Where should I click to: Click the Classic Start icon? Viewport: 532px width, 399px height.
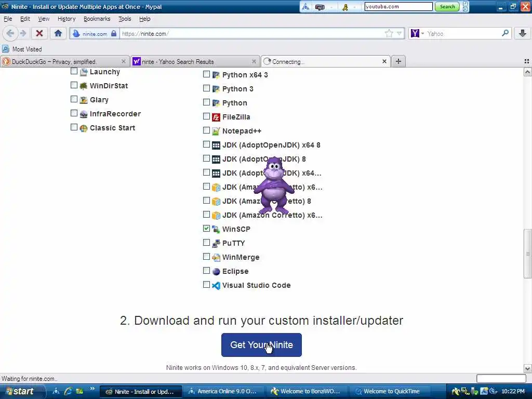[84, 128]
